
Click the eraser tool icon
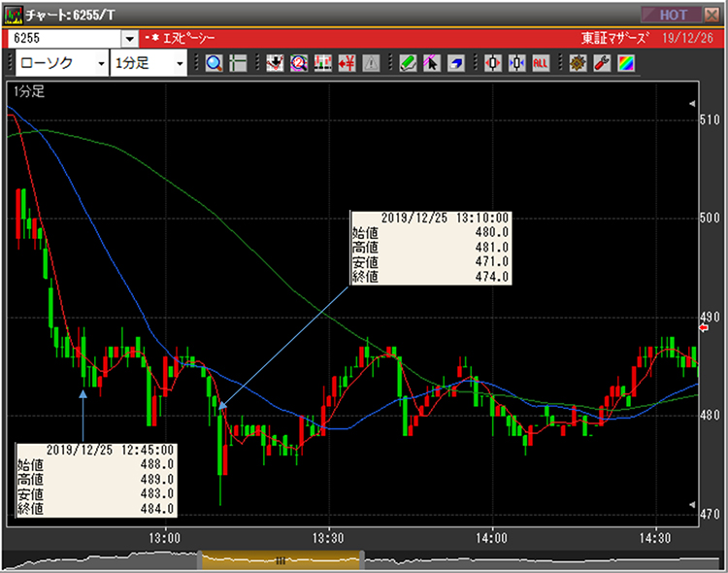[456, 63]
